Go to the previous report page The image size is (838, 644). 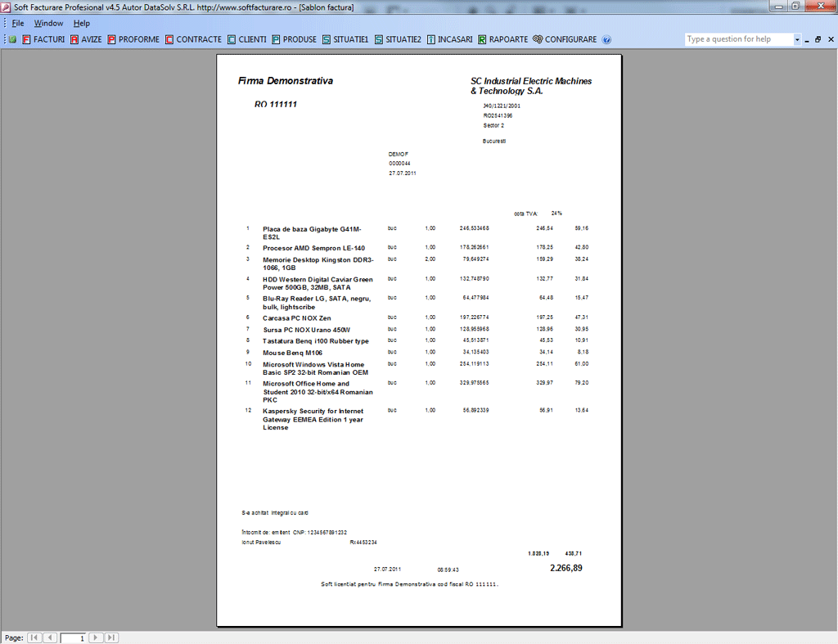click(51, 637)
